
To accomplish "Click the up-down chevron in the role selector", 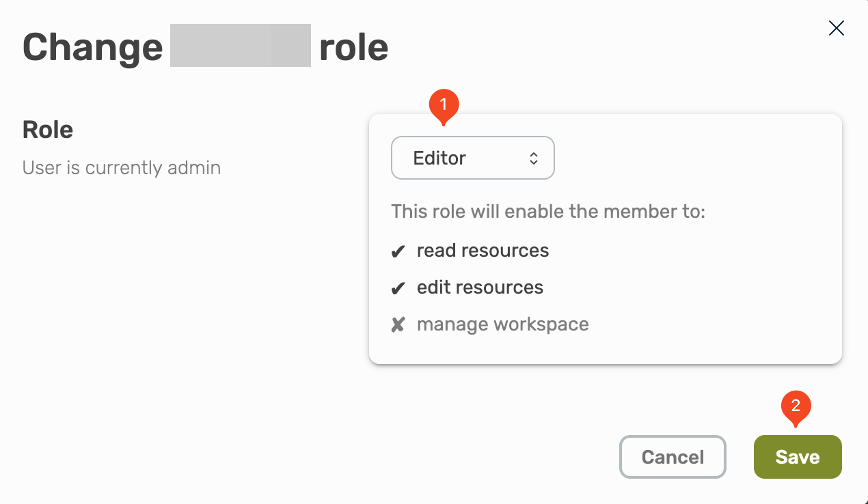I will pyautogui.click(x=533, y=158).
